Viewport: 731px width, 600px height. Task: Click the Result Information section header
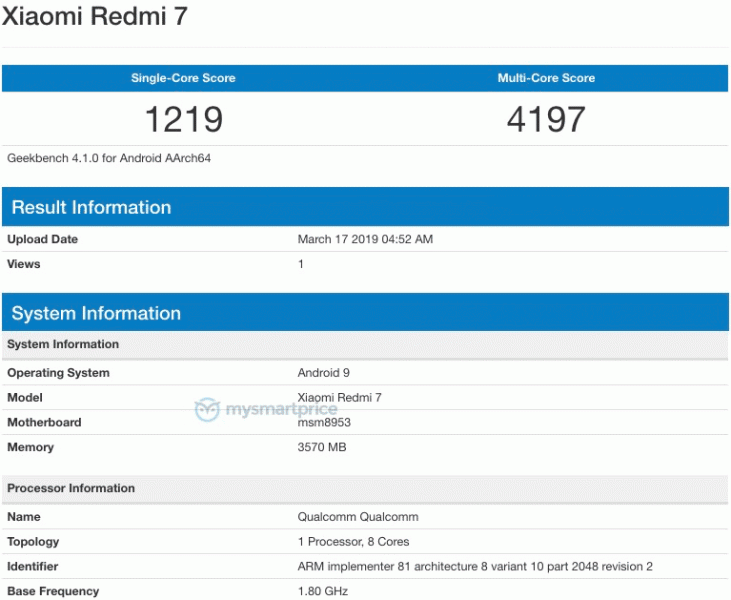[x=91, y=207]
